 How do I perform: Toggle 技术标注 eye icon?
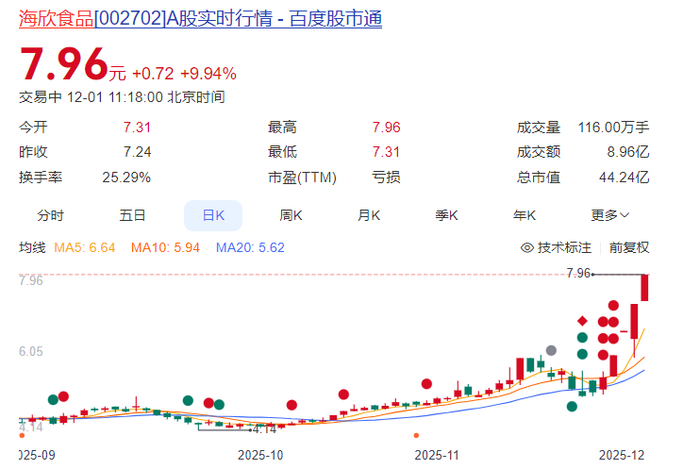coord(527,247)
